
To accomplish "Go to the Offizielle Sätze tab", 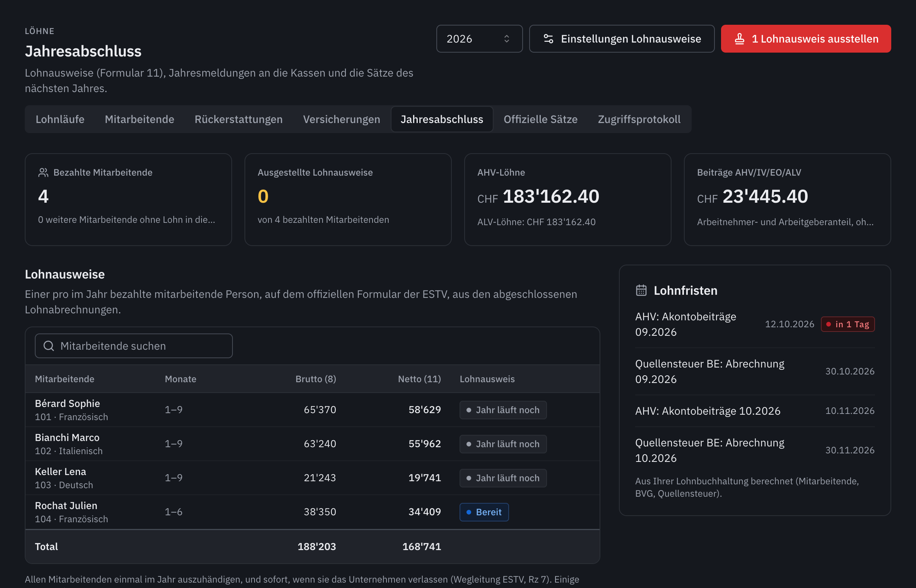I will pyautogui.click(x=540, y=119).
